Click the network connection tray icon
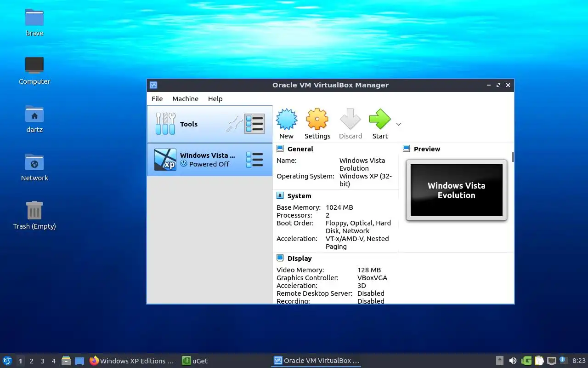This screenshot has width=588, height=368. click(x=552, y=361)
